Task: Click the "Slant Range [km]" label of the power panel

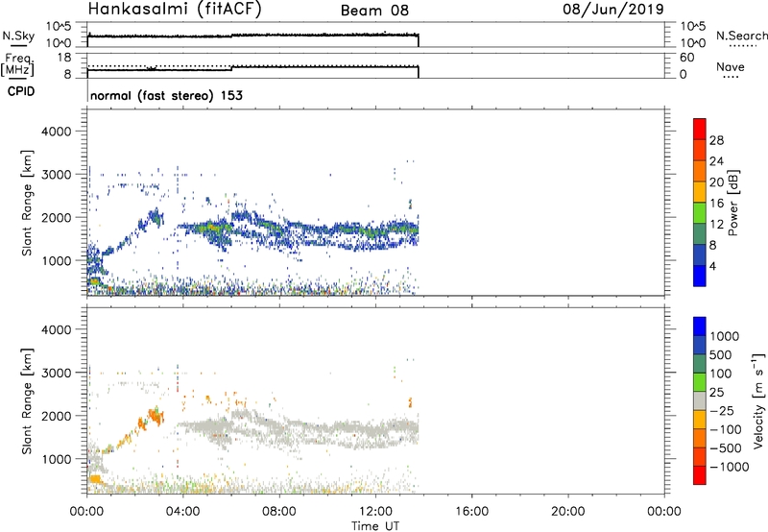Action: coord(27,203)
